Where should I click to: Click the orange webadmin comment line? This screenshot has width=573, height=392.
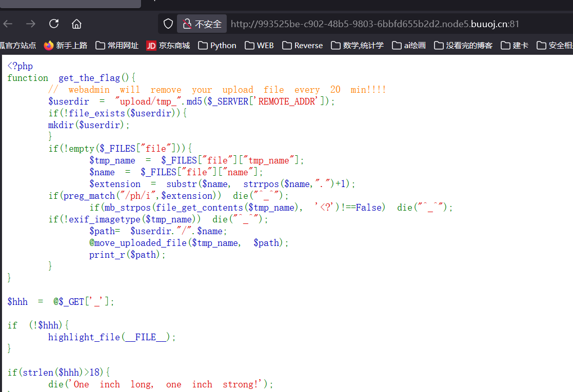point(217,90)
